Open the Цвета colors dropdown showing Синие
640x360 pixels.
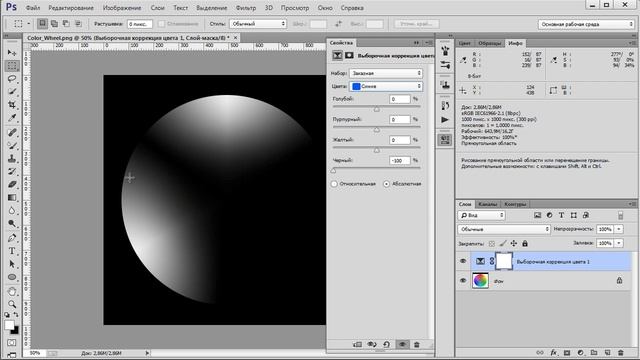coord(386,86)
